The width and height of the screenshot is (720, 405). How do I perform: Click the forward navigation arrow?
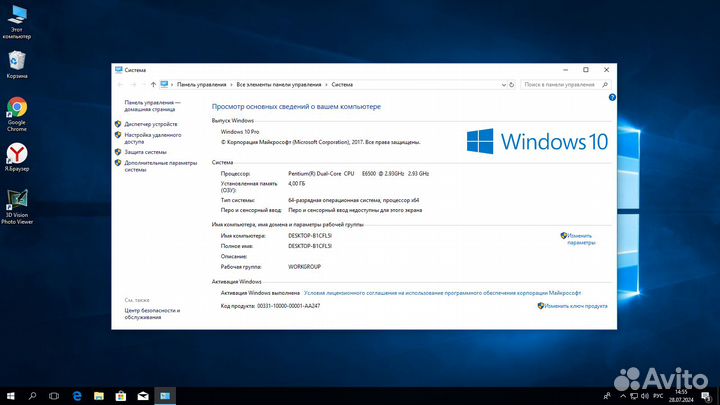(133, 84)
